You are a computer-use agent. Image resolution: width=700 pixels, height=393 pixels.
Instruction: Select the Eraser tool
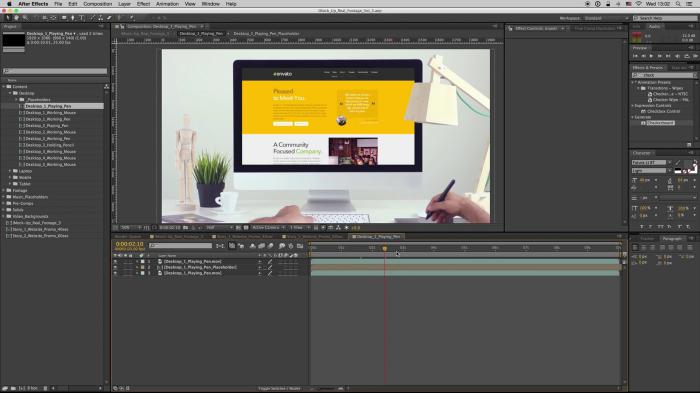point(109,18)
